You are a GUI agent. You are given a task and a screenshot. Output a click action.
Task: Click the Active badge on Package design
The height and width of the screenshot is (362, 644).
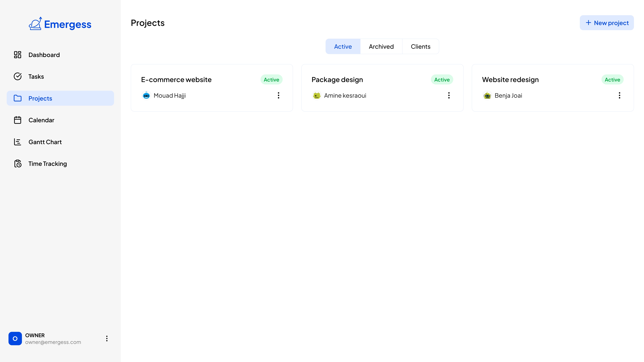pos(442,79)
